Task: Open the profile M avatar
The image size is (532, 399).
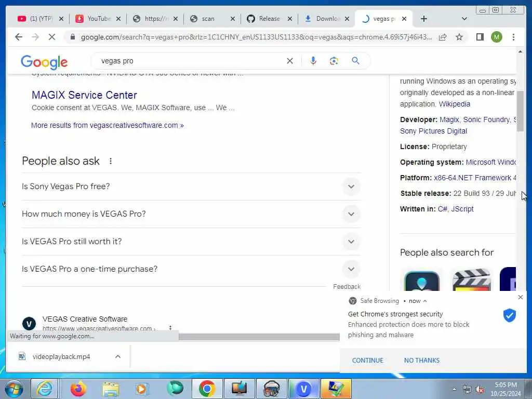Action: 496,37
